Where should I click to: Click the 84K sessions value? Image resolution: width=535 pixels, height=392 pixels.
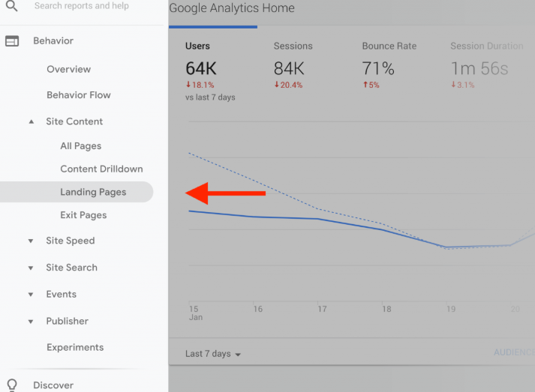[x=289, y=68]
